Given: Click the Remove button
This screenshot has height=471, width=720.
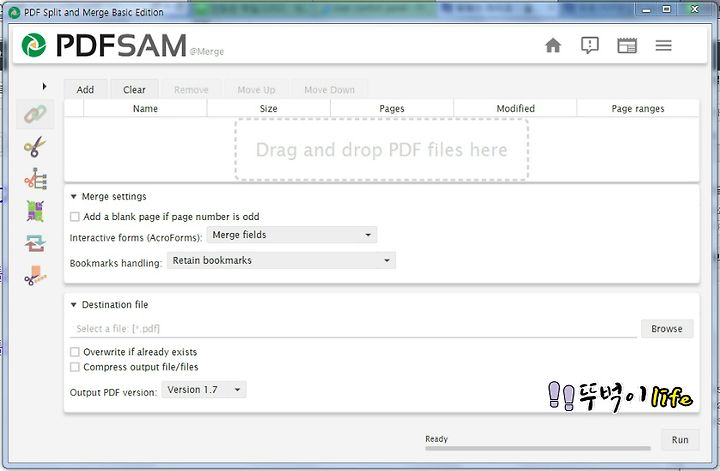Looking at the screenshot, I should pos(191,90).
